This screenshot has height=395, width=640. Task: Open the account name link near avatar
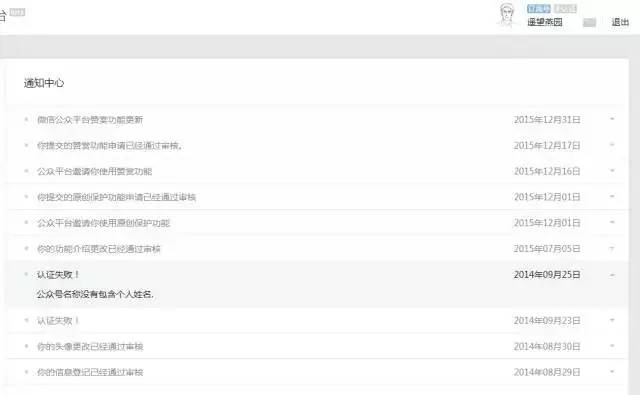tap(545, 22)
